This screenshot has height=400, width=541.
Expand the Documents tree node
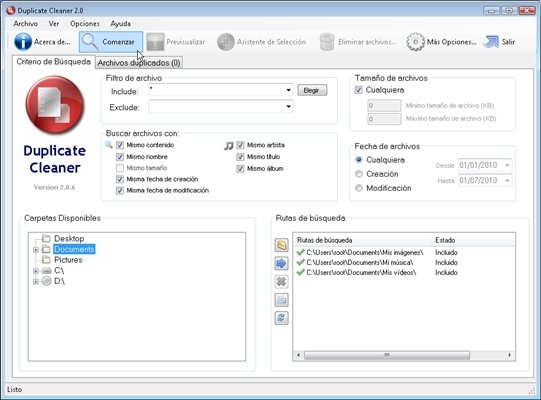[x=36, y=250]
